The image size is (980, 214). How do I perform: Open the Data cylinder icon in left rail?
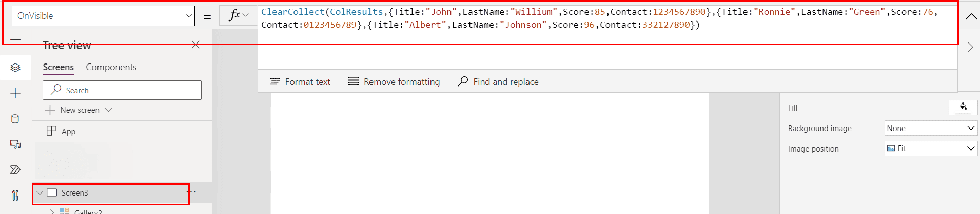[x=15, y=119]
